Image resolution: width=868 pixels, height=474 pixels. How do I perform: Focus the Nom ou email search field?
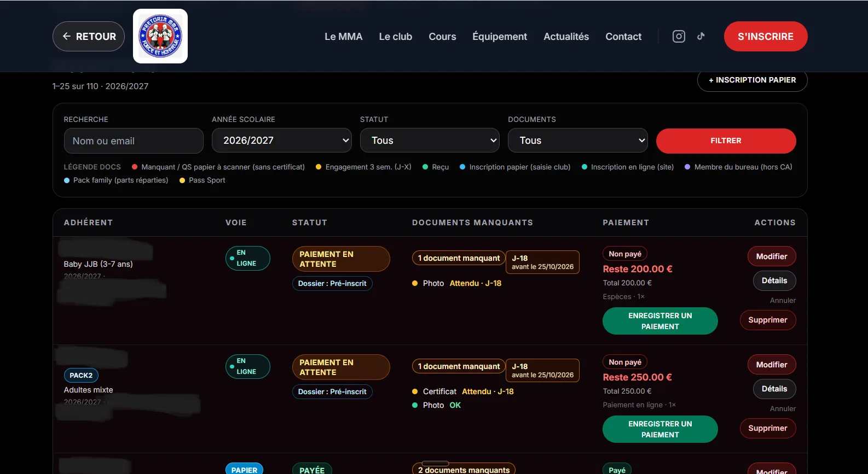pyautogui.click(x=134, y=141)
